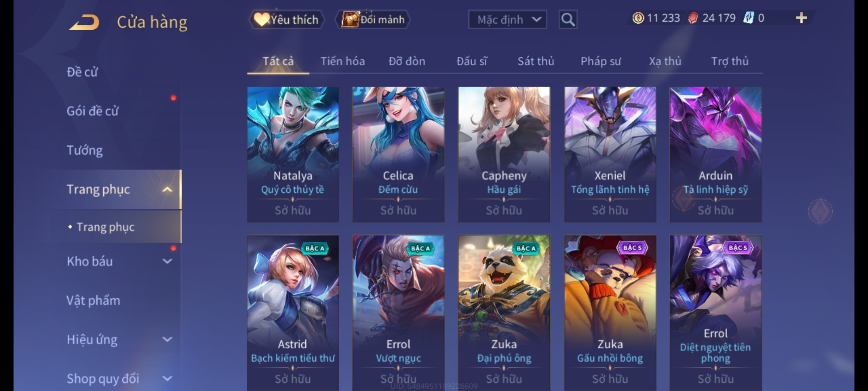Viewport: 868px width, 391px height.
Task: Open Đổi mảnh chest exchange
Action: pyautogui.click(x=373, y=20)
